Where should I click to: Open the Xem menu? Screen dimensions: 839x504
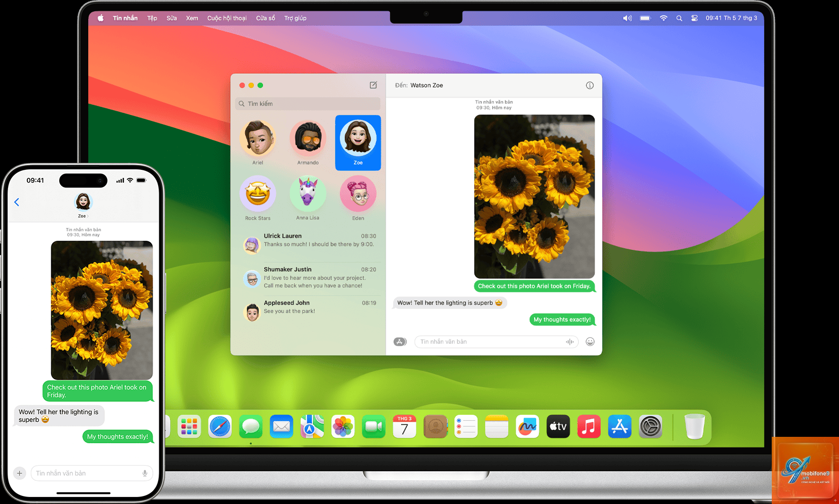[x=192, y=18]
